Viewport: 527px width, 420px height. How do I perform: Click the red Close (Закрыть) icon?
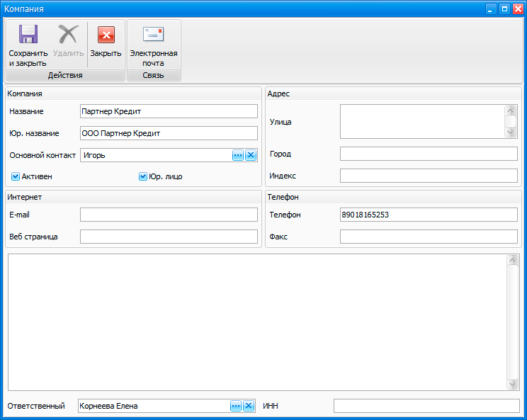[106, 35]
